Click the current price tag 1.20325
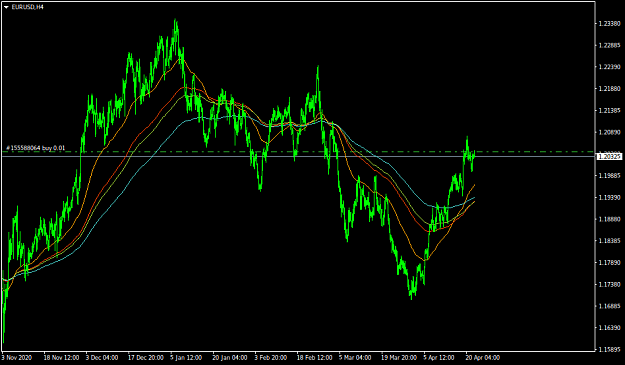 coord(609,157)
